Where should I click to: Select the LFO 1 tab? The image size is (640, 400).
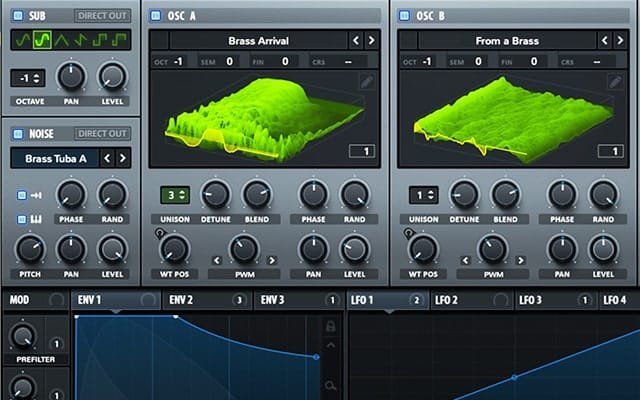[388, 300]
